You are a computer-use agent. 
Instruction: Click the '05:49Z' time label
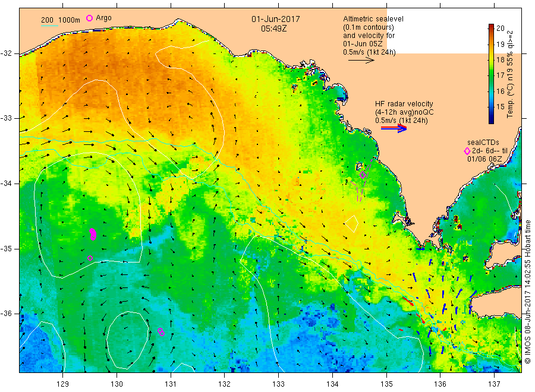pyautogui.click(x=274, y=29)
